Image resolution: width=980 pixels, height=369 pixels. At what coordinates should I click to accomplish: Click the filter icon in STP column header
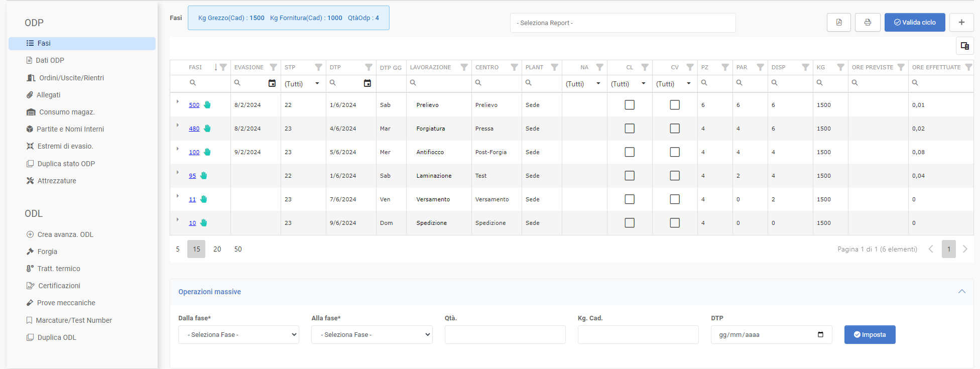[318, 67]
